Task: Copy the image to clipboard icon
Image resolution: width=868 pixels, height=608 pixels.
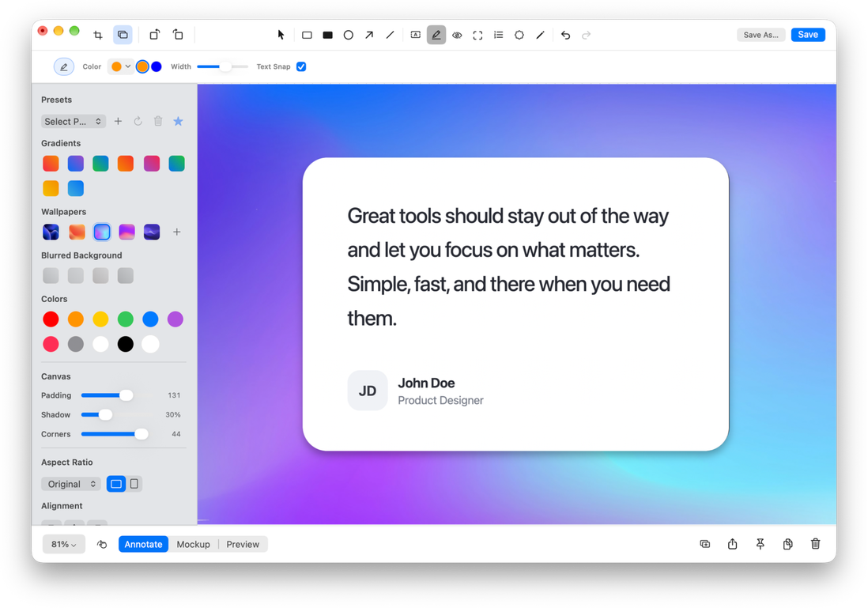Action: [x=787, y=544]
